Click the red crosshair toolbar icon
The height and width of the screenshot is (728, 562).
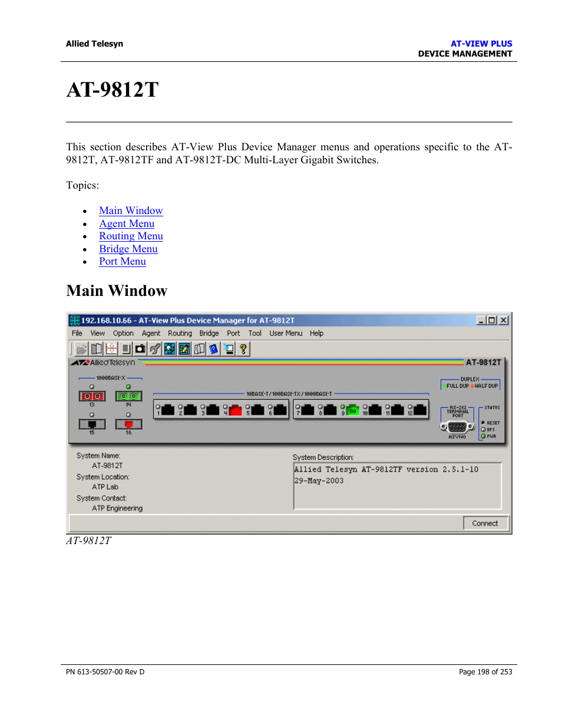click(111, 349)
